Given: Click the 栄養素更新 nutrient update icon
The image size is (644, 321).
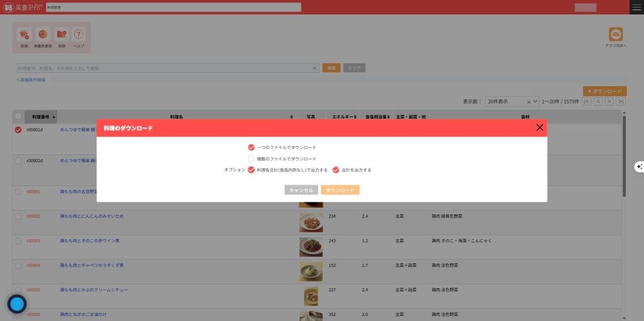Looking at the screenshot, I should click(x=43, y=35).
